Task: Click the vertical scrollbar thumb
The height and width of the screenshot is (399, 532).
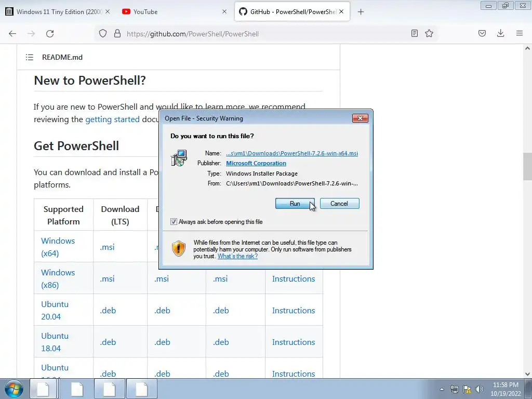Action: pos(527,167)
